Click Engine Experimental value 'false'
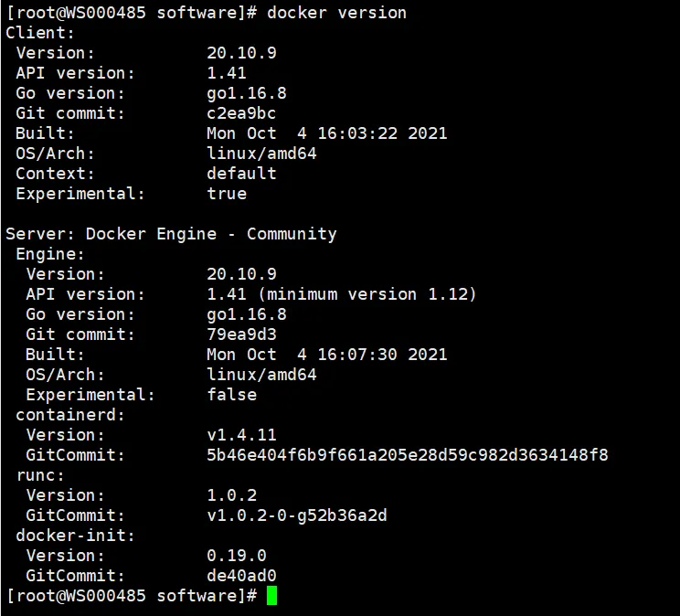This screenshot has height=616, width=680. click(231, 395)
